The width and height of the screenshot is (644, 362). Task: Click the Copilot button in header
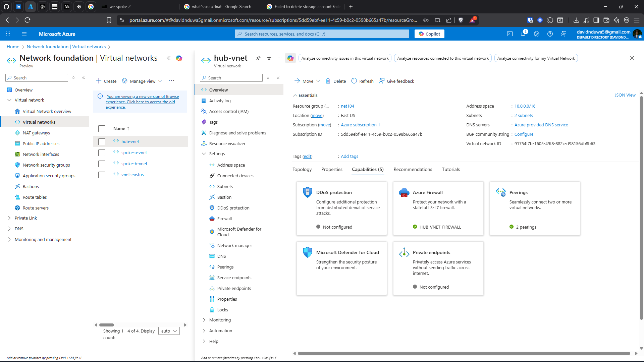click(x=429, y=34)
